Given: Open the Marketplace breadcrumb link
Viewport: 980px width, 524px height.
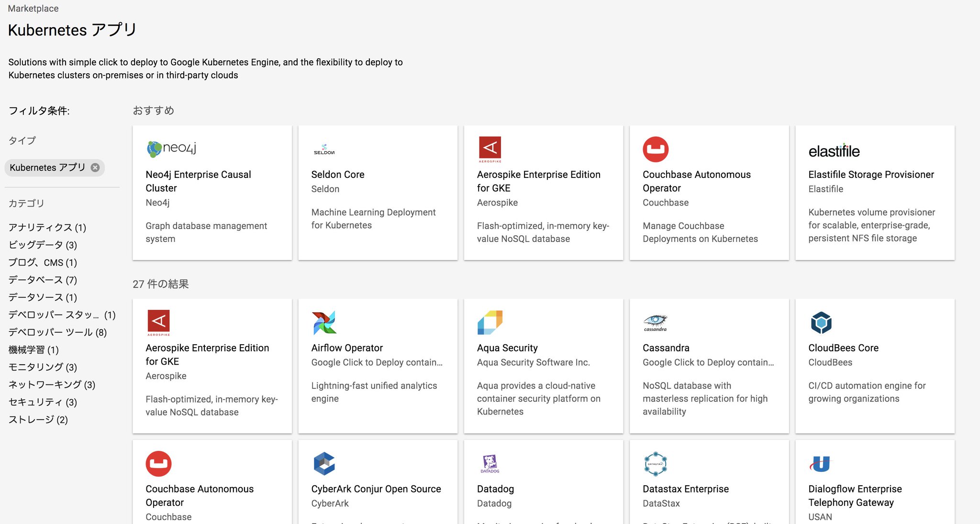Looking at the screenshot, I should tap(33, 9).
